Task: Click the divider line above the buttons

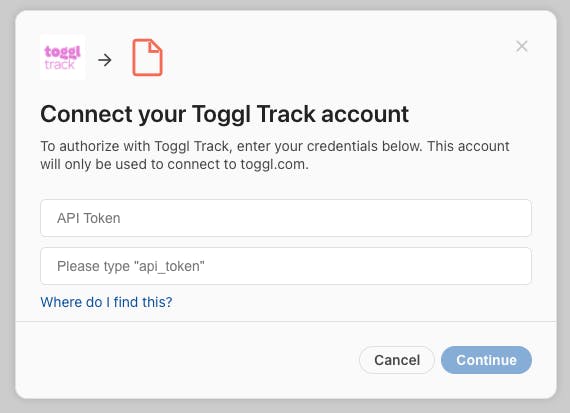Action: pyautogui.click(x=286, y=321)
